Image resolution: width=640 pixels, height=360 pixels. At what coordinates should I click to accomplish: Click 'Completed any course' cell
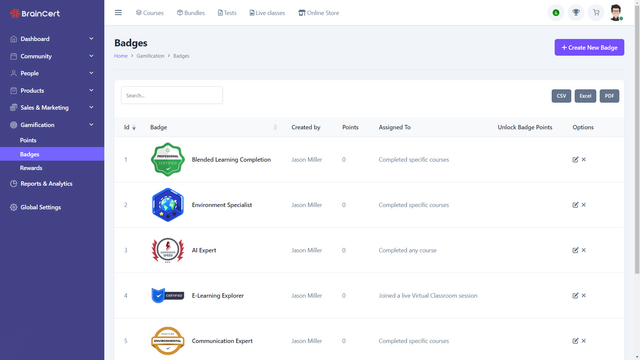click(x=407, y=250)
